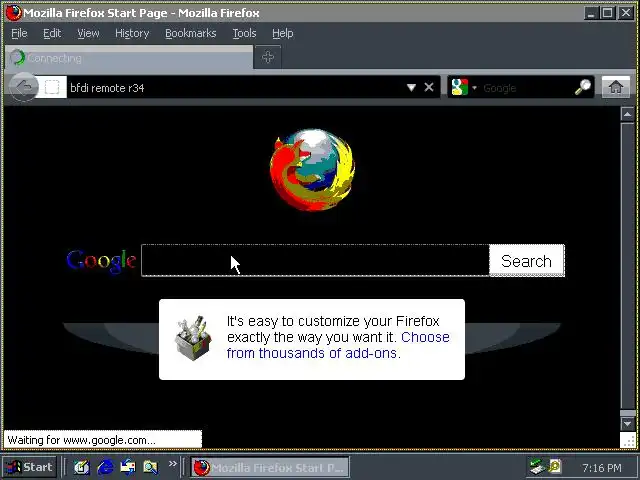Launch Internet Explorer from quick launch
This screenshot has height=480, width=640.
(105, 467)
